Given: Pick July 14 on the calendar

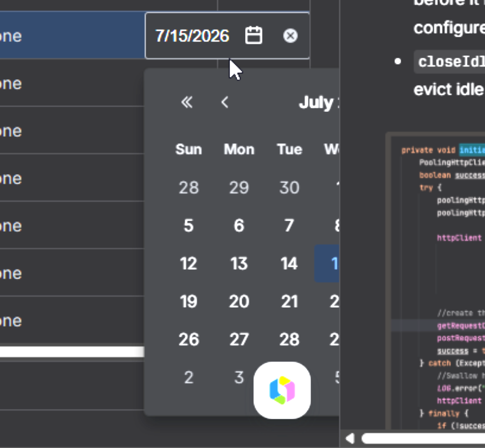Looking at the screenshot, I should tap(289, 263).
